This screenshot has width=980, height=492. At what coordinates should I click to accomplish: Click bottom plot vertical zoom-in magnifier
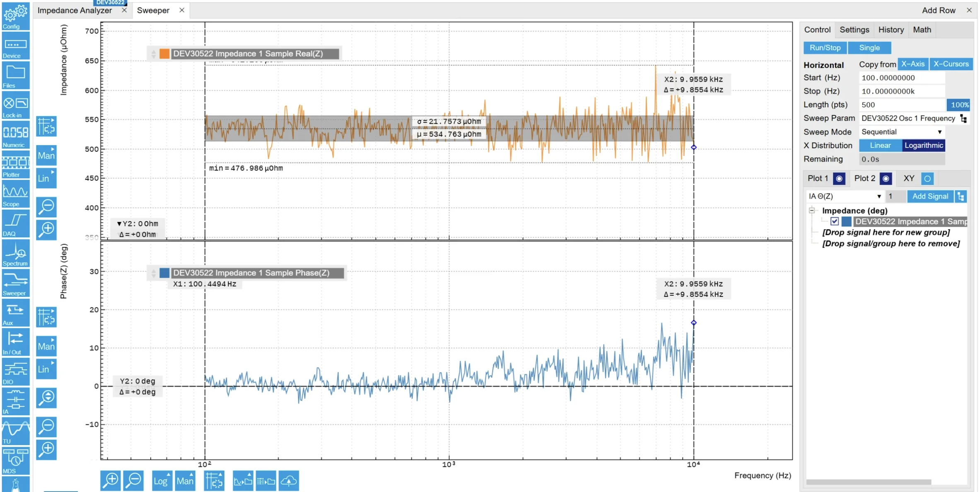46,449
